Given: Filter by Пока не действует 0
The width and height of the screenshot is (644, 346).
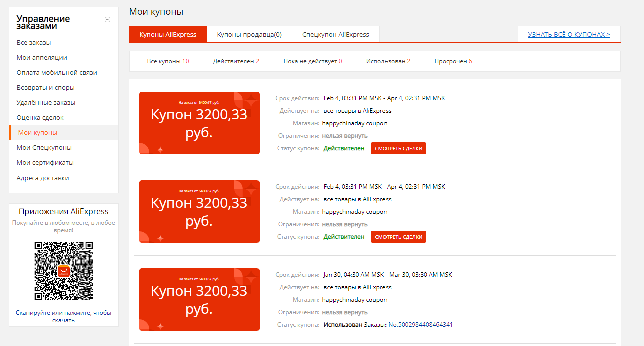Looking at the screenshot, I should click(313, 61).
